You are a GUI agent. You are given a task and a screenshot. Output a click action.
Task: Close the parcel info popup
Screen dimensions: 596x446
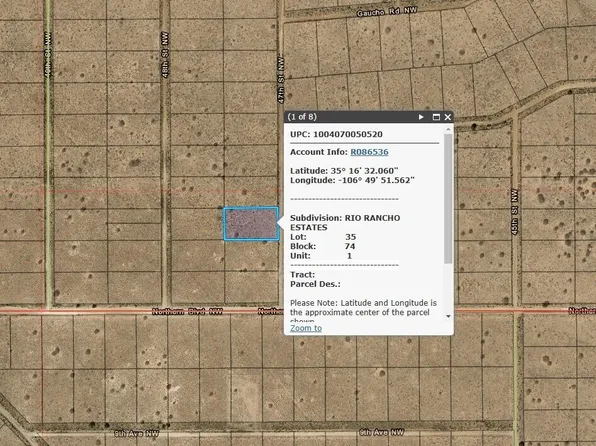coord(448,117)
